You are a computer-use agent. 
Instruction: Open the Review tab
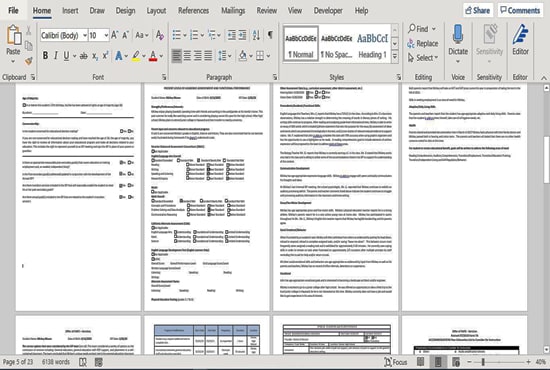267,11
